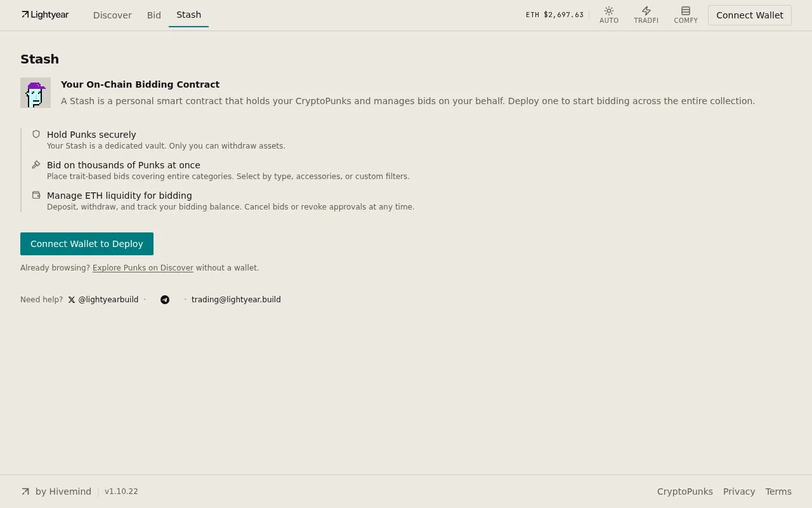
Task: Click the shield icon beside Hold Punks securely
Action: coord(36,134)
